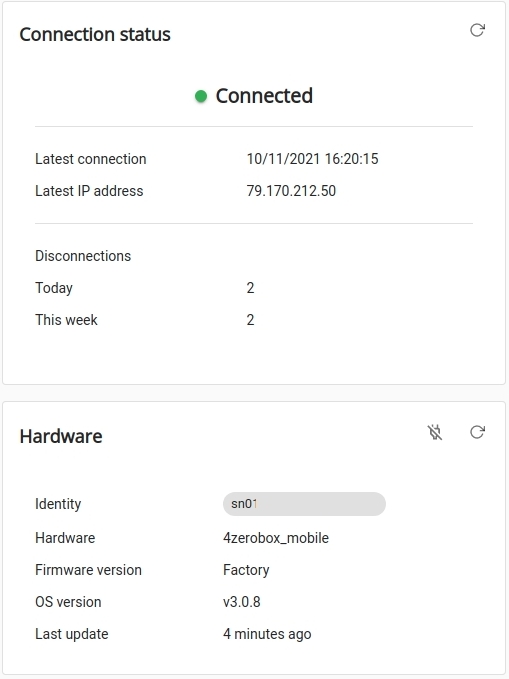Viewport: 509px width, 679px height.
Task: Click the green connected indicator dot
Action: coord(201,96)
